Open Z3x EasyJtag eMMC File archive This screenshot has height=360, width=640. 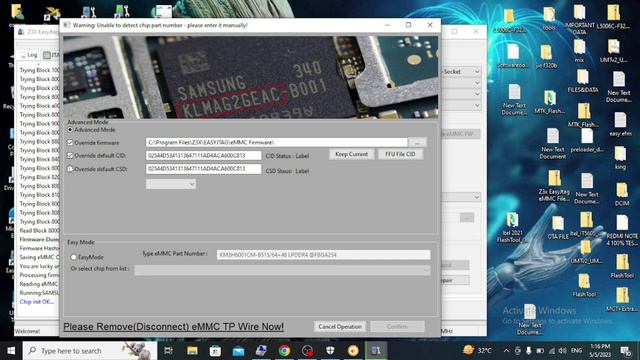click(554, 186)
